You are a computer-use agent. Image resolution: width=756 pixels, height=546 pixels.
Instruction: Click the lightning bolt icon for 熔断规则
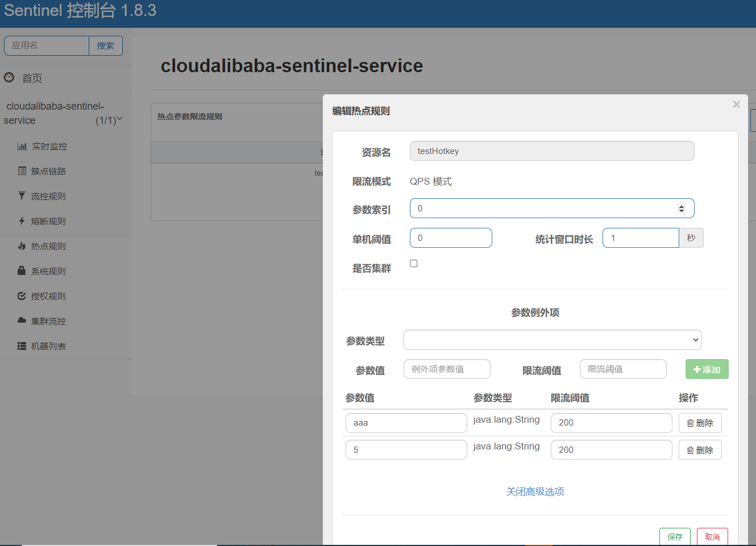(22, 220)
